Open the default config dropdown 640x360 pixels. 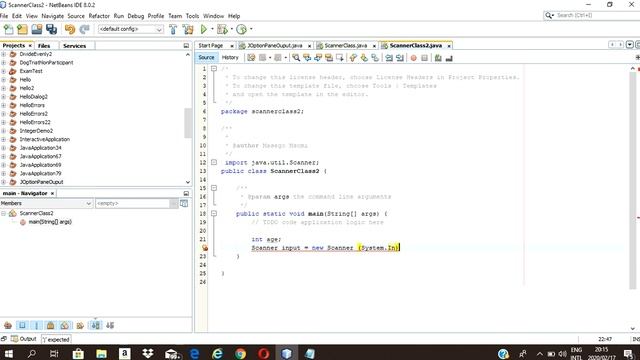[131, 29]
